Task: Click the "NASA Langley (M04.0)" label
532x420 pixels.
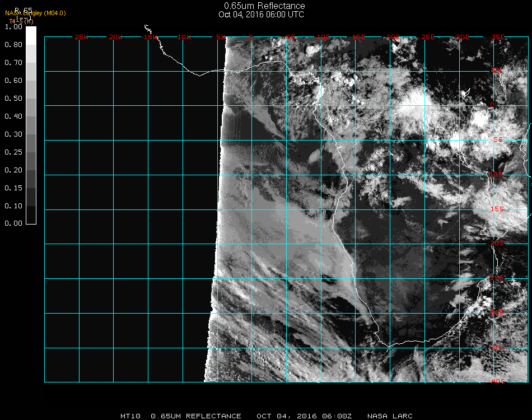Action: [x=35, y=13]
